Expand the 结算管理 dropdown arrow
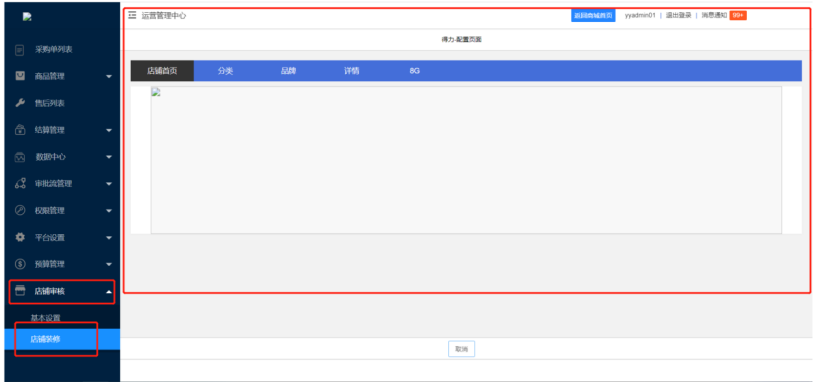The height and width of the screenshot is (382, 830). pos(109,130)
